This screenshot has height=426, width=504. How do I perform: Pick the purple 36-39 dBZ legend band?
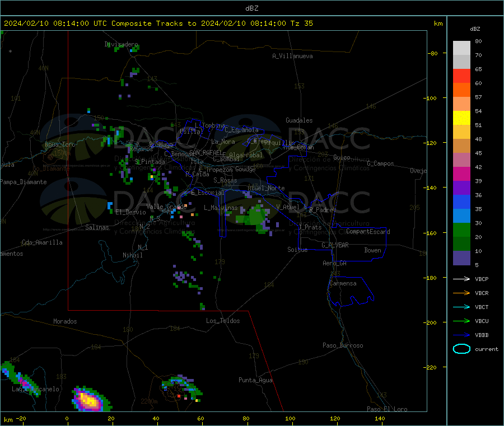(461, 188)
